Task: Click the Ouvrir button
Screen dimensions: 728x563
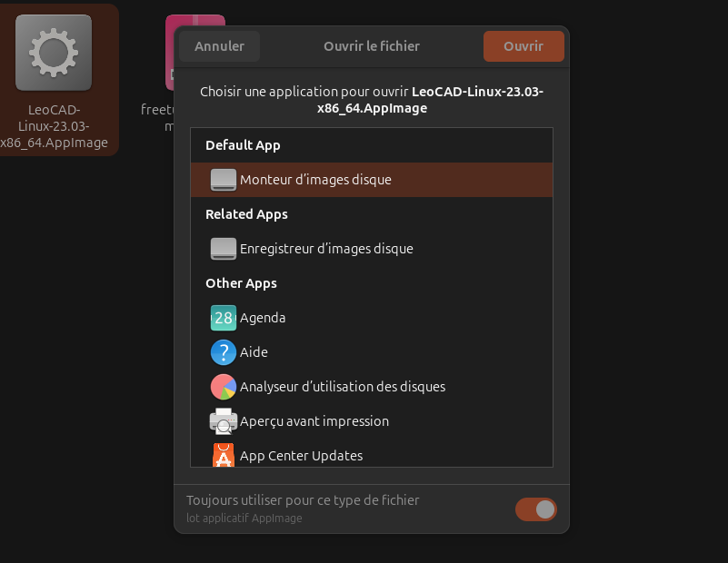Action: pos(524,46)
